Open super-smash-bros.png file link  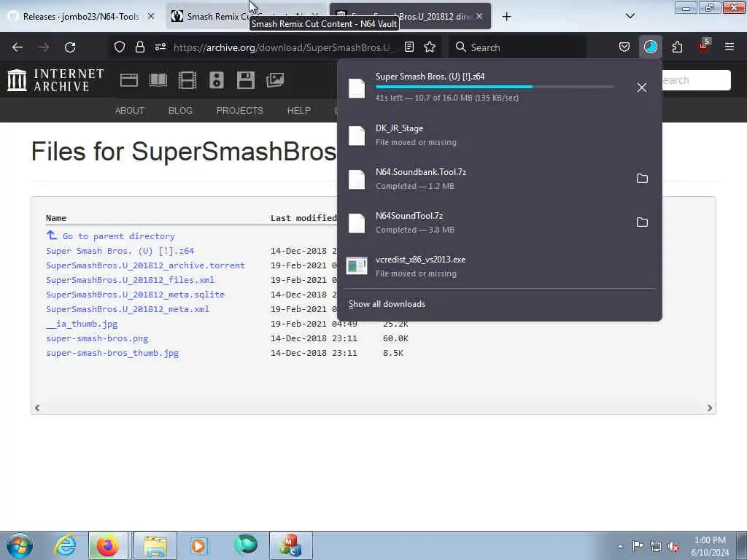coord(97,338)
